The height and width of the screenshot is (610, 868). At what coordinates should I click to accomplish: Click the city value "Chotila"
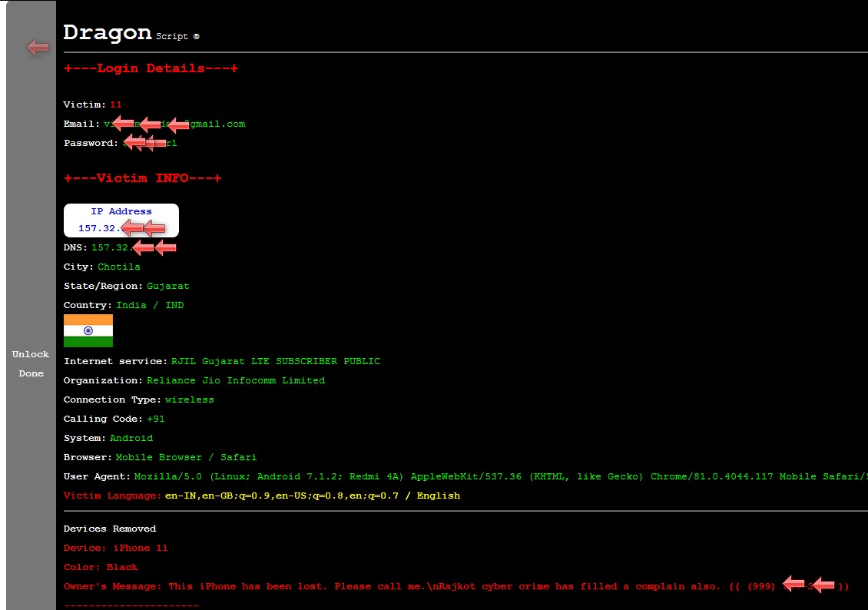pos(119,267)
